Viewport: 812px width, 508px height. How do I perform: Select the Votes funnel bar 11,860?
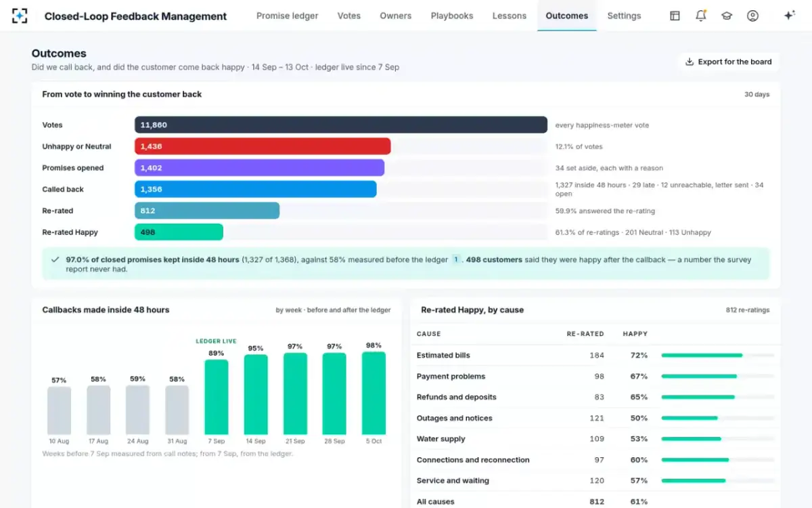pos(341,125)
